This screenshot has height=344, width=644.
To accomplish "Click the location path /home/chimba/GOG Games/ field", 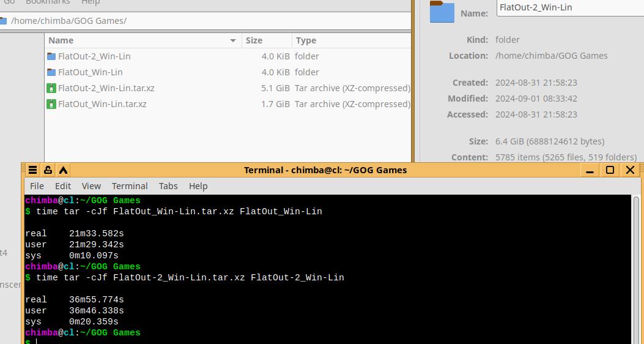I will tap(205, 21).
